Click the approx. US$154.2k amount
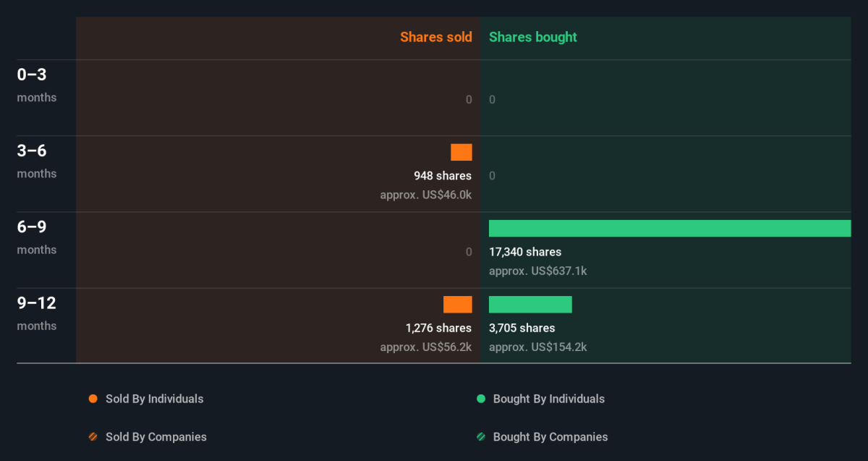The height and width of the screenshot is (461, 868). pos(537,347)
